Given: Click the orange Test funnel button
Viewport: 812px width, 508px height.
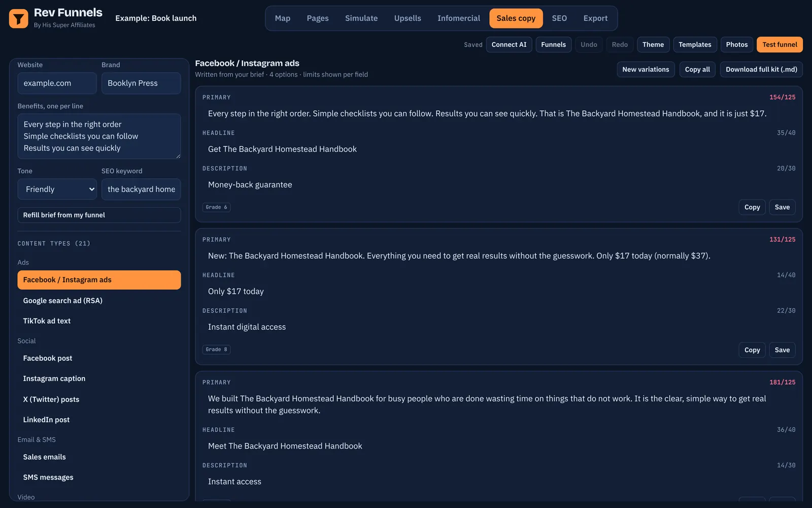Looking at the screenshot, I should pos(780,45).
